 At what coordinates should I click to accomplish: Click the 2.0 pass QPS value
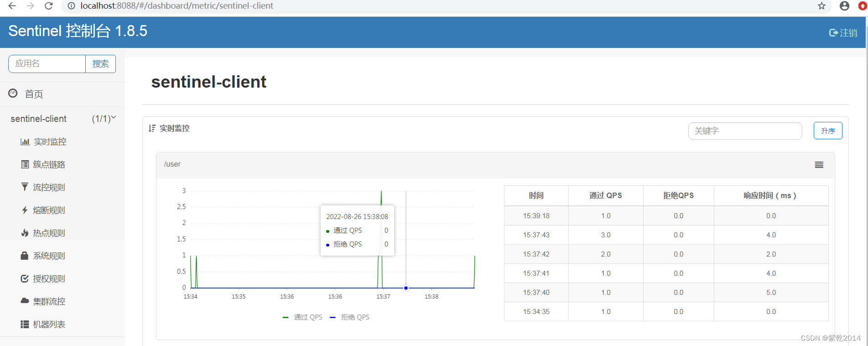point(606,254)
